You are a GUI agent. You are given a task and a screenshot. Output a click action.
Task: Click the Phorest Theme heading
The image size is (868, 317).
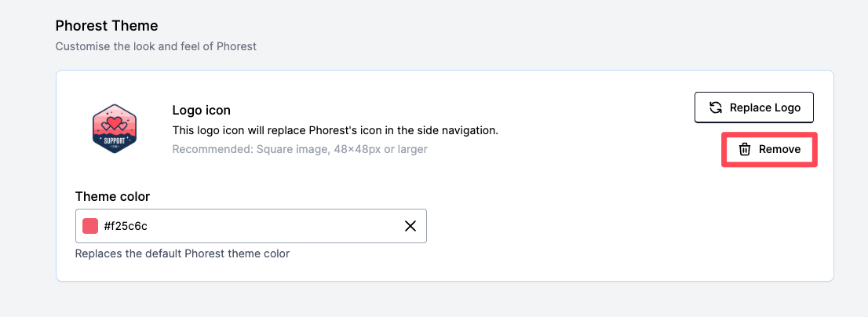[x=107, y=25]
